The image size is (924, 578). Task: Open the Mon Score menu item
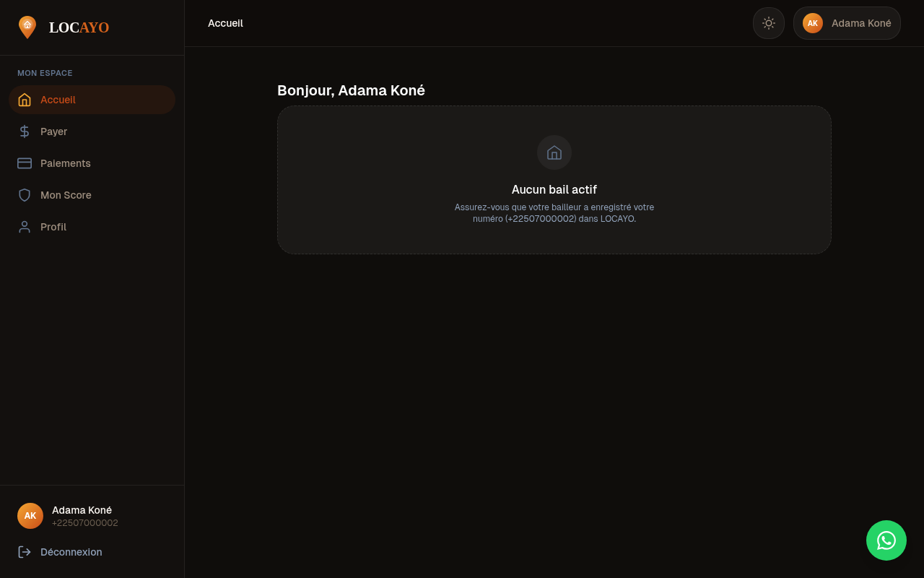[x=66, y=195]
